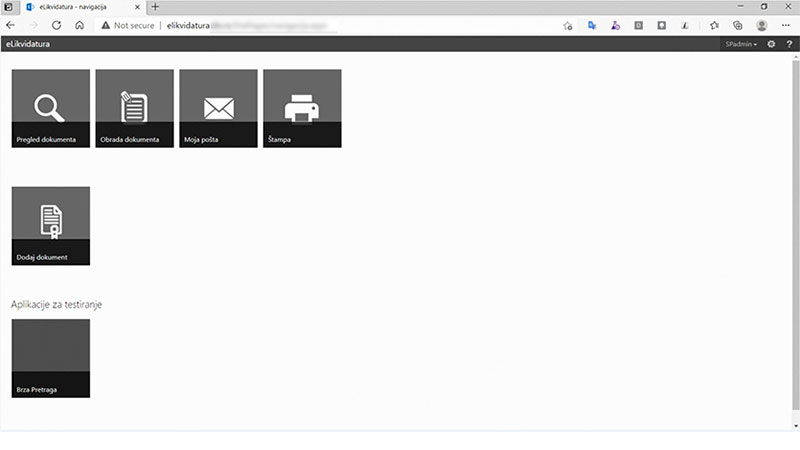Open the Obrada dokumenta tile
Screen dimensions: 800x450
pos(134,108)
